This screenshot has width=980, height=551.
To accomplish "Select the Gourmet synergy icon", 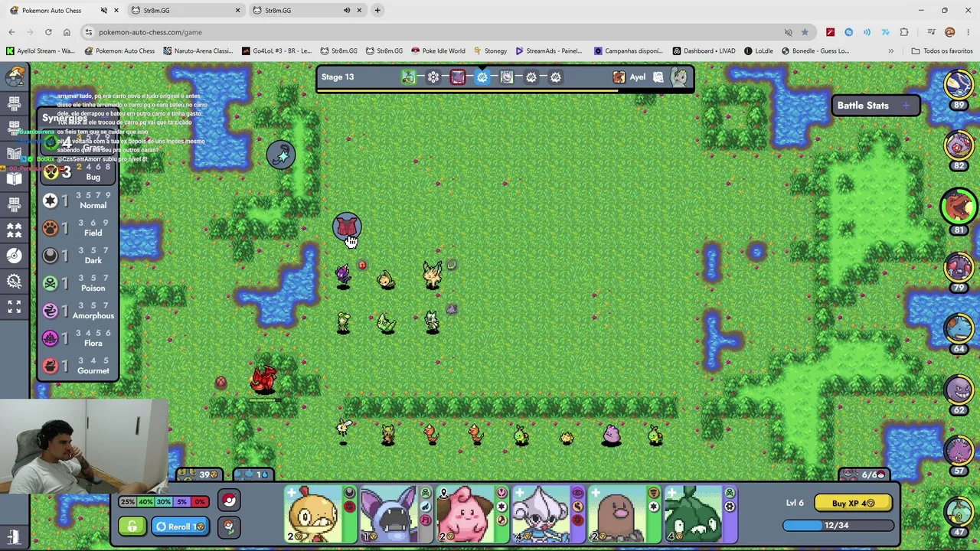I will point(51,366).
